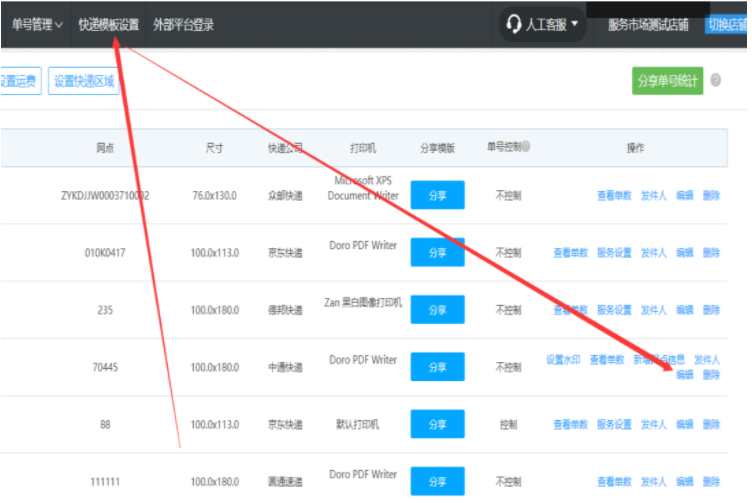
Task: Click the 76.0x130.0 size cell
Action: (x=214, y=195)
